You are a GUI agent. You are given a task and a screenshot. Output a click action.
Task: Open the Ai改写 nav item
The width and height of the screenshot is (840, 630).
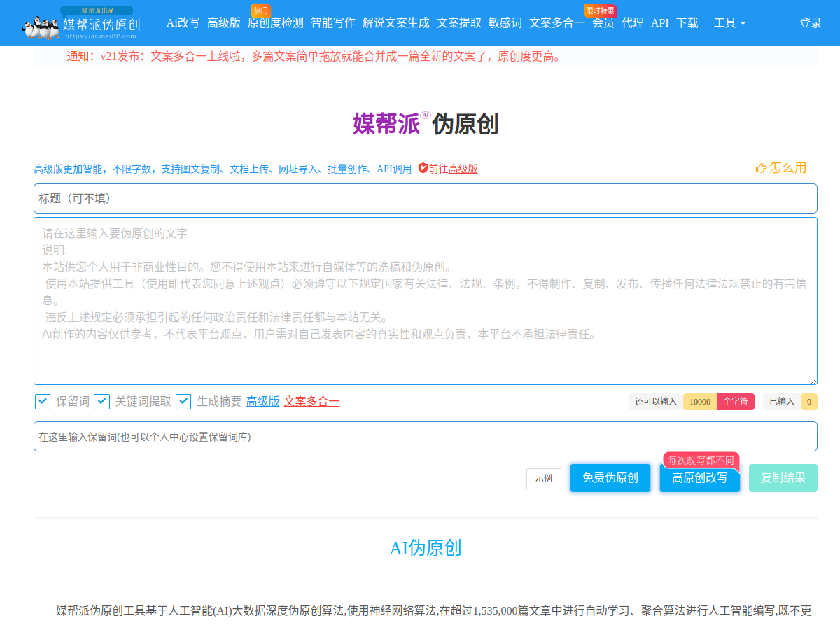coord(183,23)
